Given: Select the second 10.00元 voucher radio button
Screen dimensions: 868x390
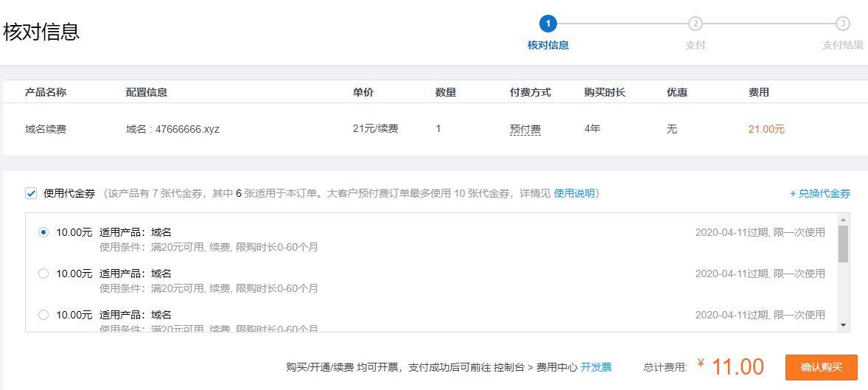Looking at the screenshot, I should click(43, 274).
